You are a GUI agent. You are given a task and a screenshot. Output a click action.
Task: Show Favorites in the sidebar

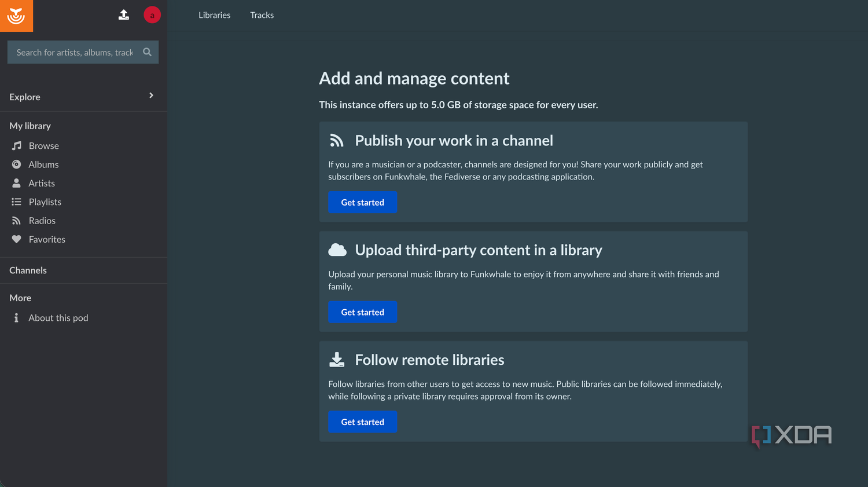click(x=47, y=239)
